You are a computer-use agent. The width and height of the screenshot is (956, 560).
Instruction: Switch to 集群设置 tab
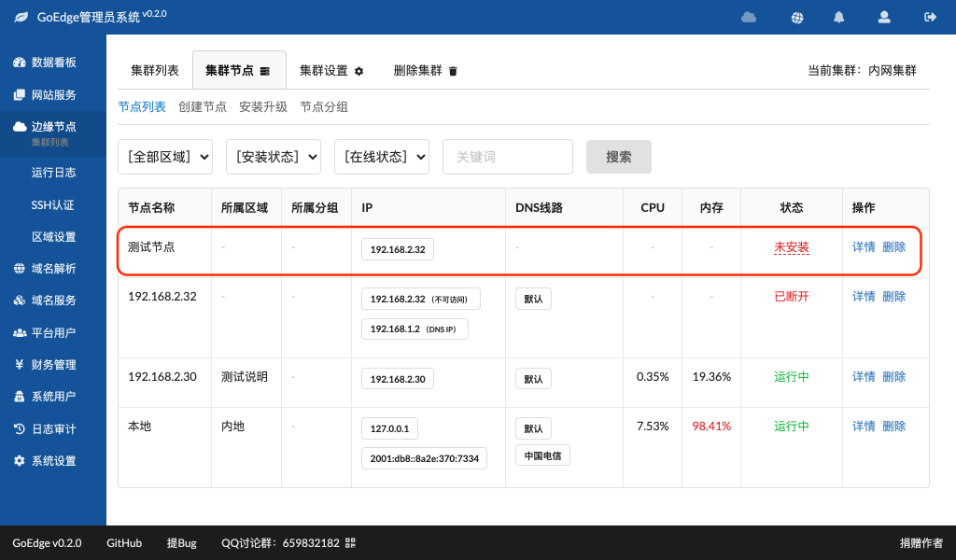(331, 71)
